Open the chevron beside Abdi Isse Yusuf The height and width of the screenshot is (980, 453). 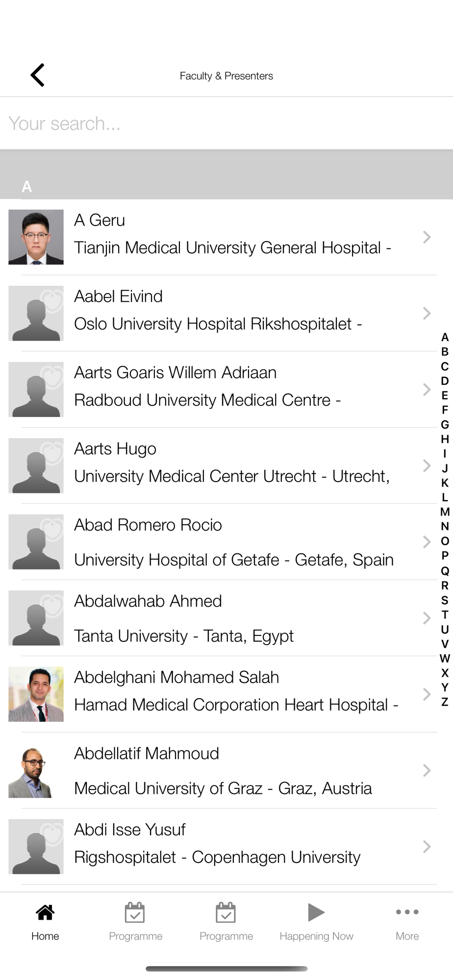point(427,846)
